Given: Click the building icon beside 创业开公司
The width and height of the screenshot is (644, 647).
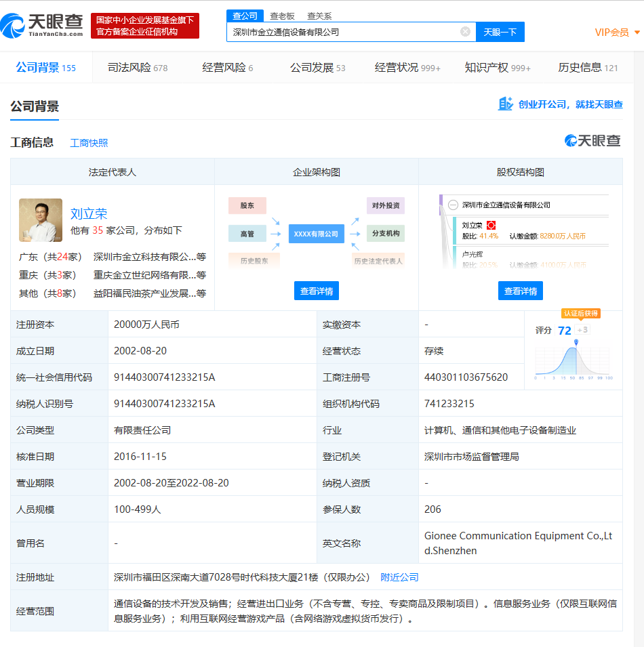Looking at the screenshot, I should pos(506,104).
